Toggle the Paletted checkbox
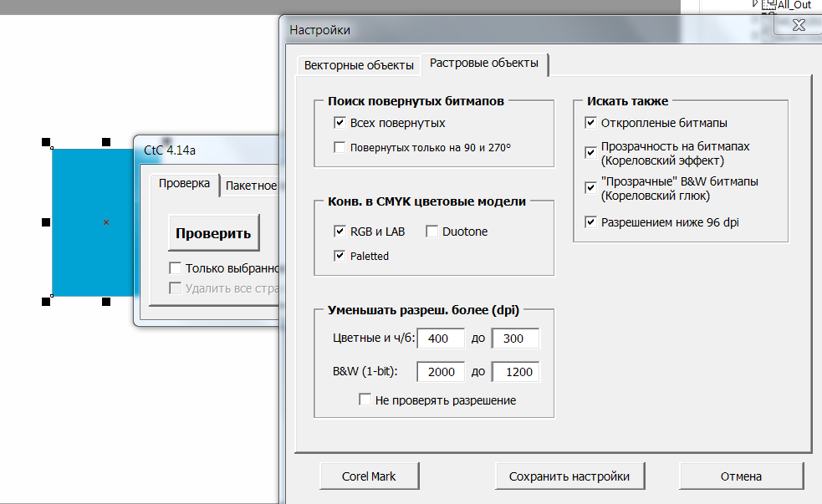Image resolution: width=822 pixels, height=504 pixels. pyautogui.click(x=340, y=257)
